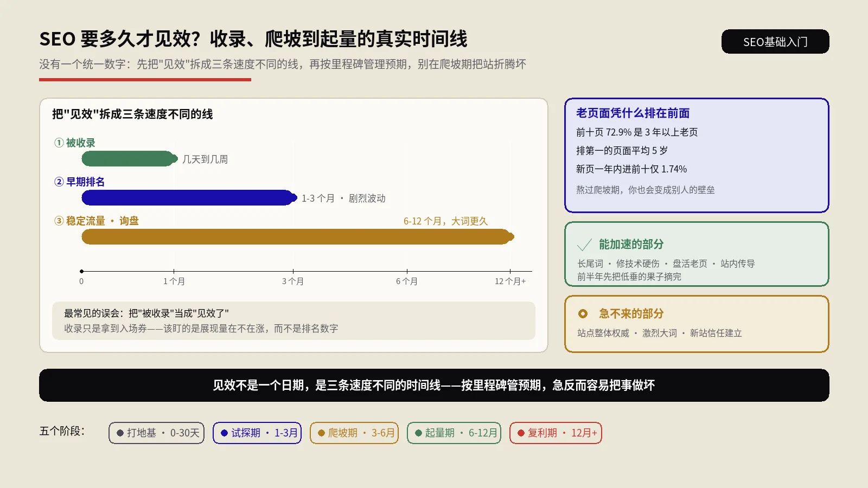Click the 6-12 个月，大词更久 annotation
Viewport: 868px width, 488px height.
[445, 221]
